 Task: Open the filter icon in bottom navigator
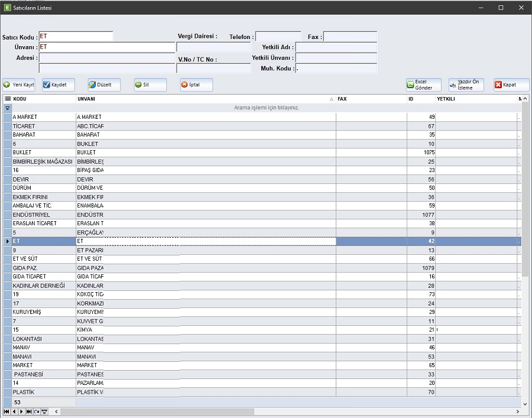(x=44, y=411)
